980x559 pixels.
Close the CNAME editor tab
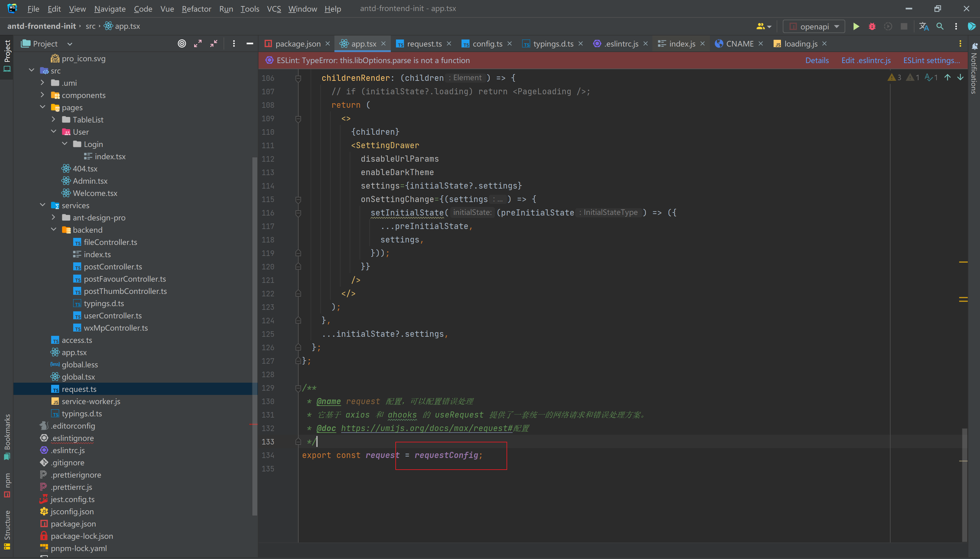tap(761, 44)
